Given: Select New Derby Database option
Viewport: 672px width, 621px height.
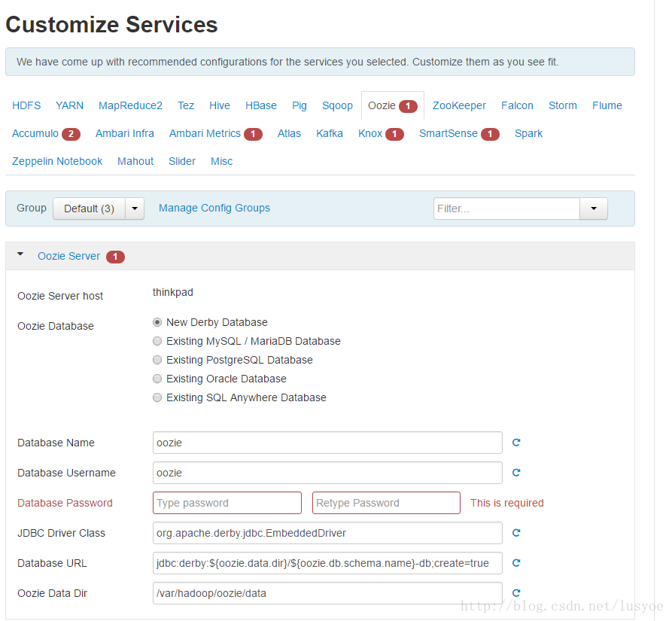Looking at the screenshot, I should pyautogui.click(x=157, y=322).
